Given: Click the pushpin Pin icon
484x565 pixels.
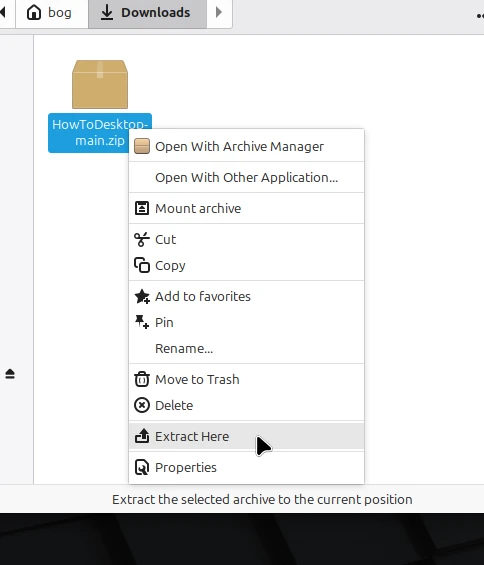Looking at the screenshot, I should [x=142, y=322].
